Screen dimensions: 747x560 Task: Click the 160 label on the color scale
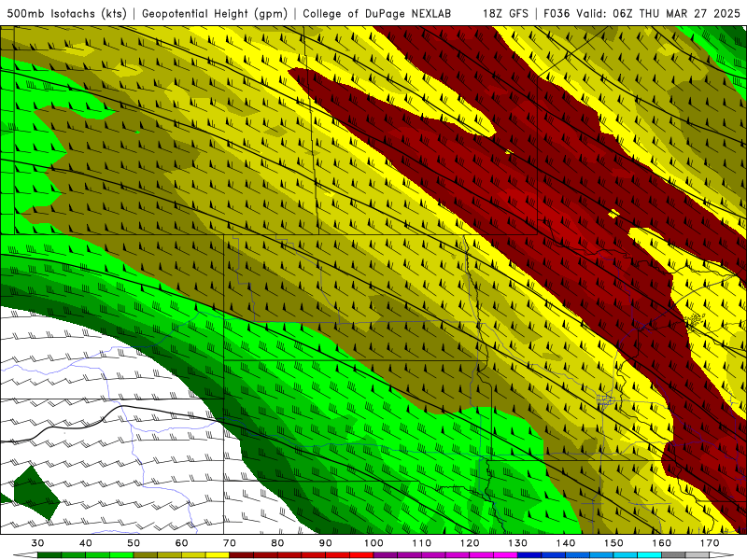(662, 543)
